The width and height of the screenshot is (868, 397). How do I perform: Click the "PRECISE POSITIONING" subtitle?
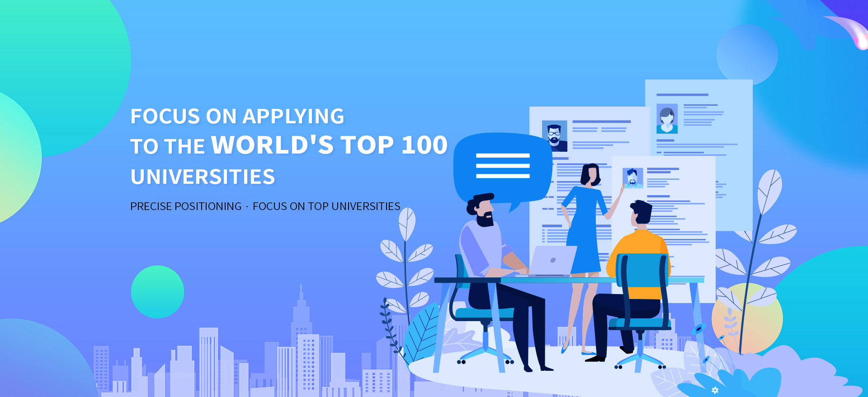tap(186, 206)
